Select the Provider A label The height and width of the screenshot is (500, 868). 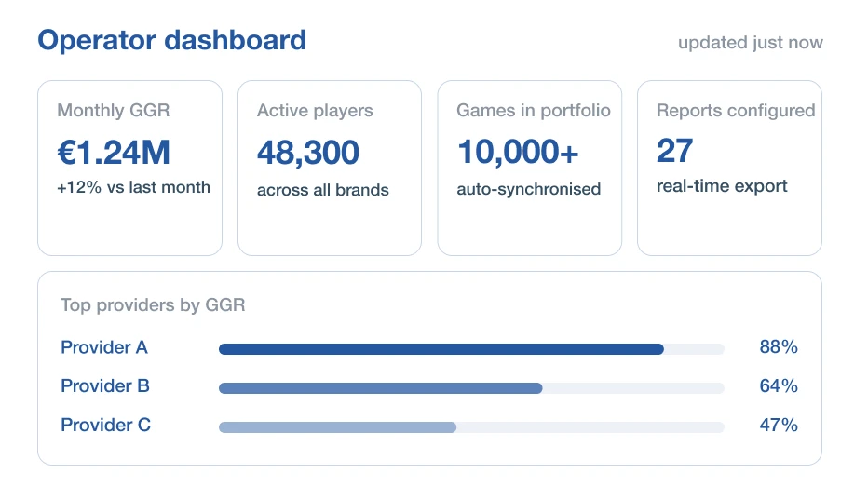click(x=104, y=347)
